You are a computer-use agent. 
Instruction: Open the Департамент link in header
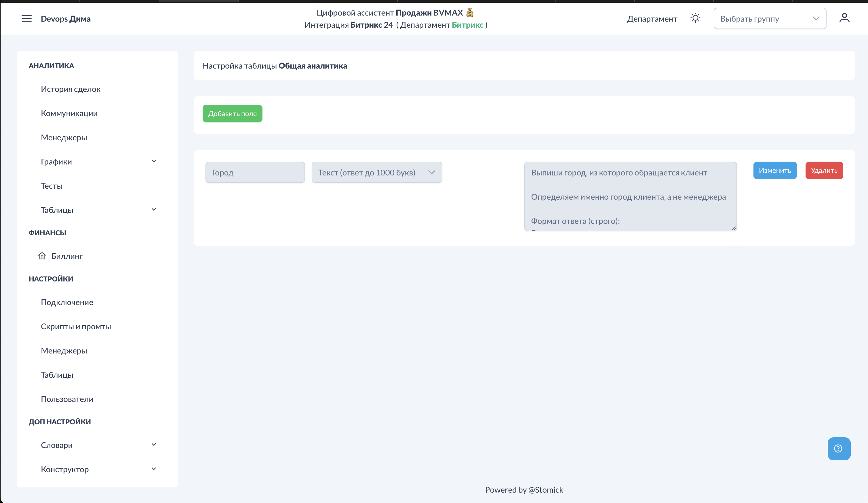point(652,19)
